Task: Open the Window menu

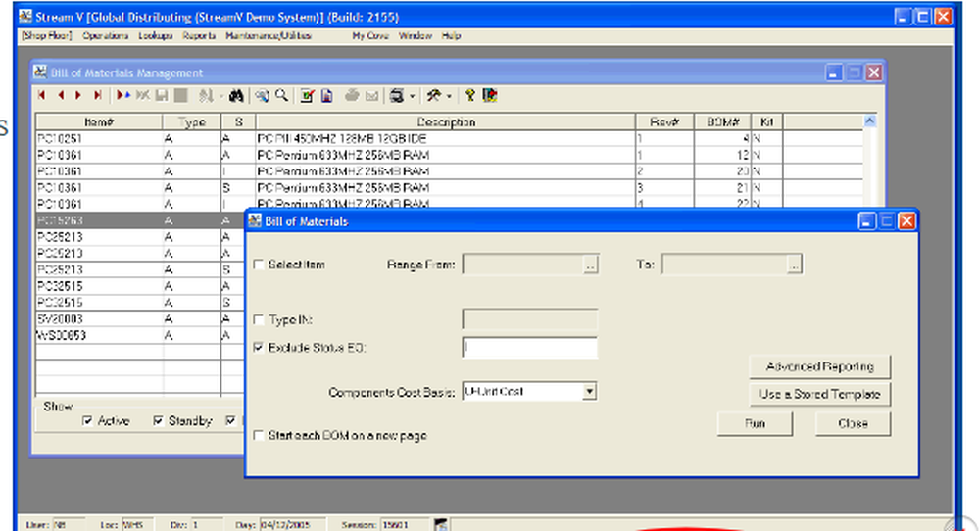Action: [415, 35]
